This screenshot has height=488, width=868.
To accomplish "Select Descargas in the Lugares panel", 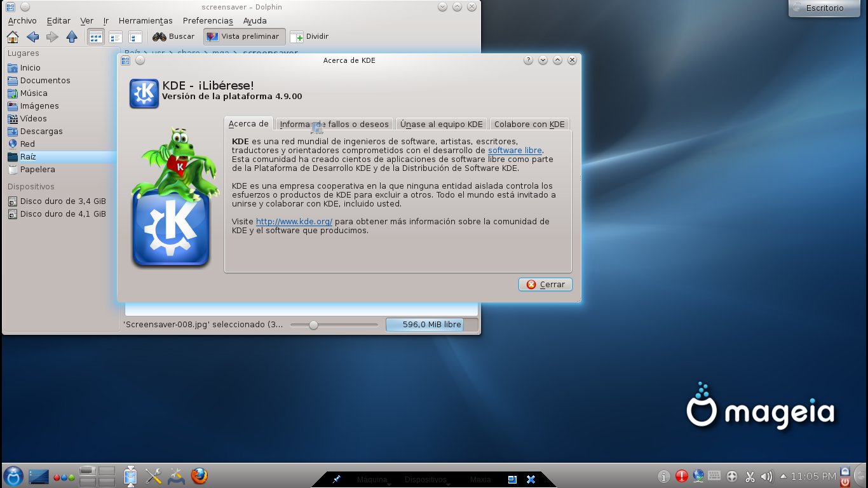I will click(x=41, y=132).
